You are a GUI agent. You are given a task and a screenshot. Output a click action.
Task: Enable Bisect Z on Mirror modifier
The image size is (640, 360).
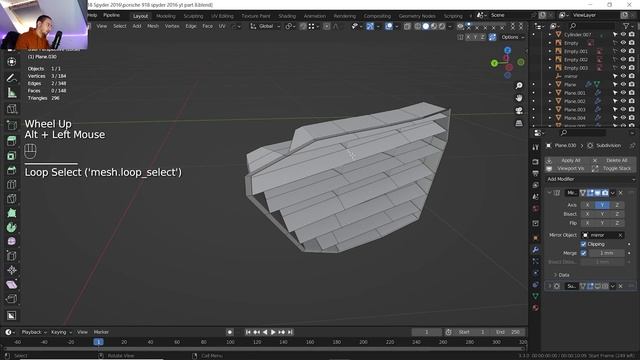617,214
